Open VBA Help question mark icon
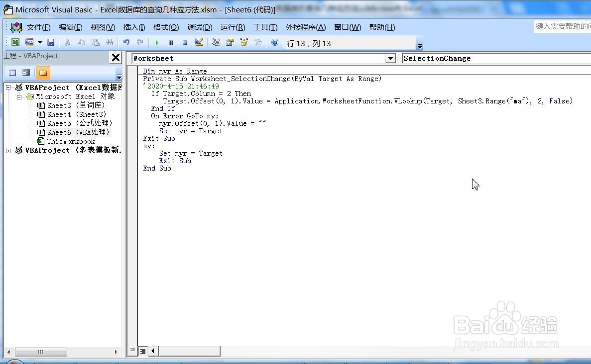 (x=275, y=43)
